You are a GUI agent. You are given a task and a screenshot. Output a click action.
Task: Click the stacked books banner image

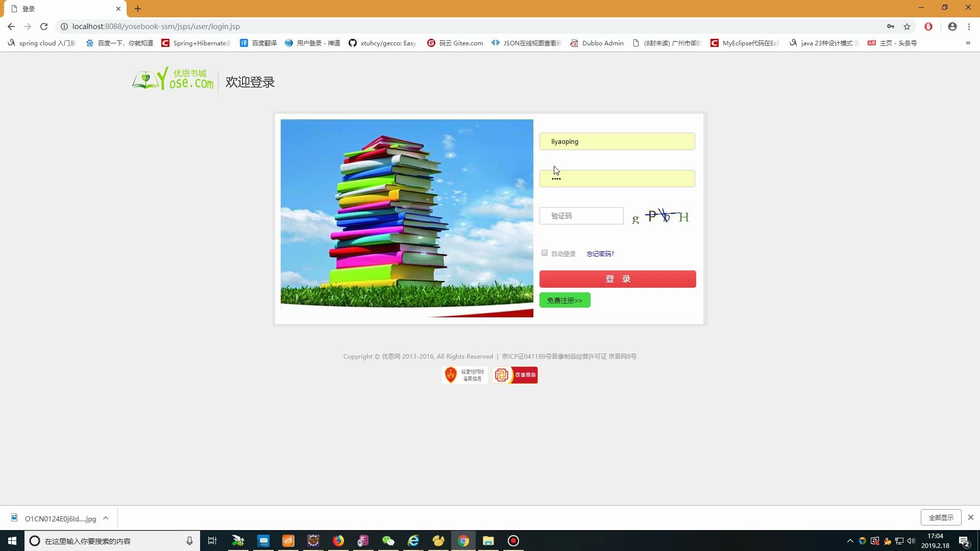pos(407,218)
